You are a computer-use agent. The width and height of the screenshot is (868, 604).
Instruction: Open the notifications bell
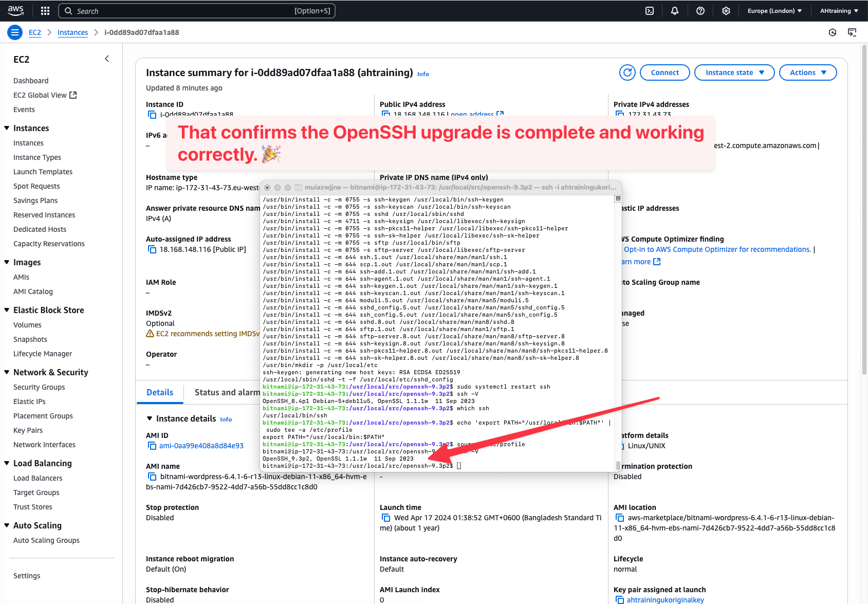[x=675, y=11]
